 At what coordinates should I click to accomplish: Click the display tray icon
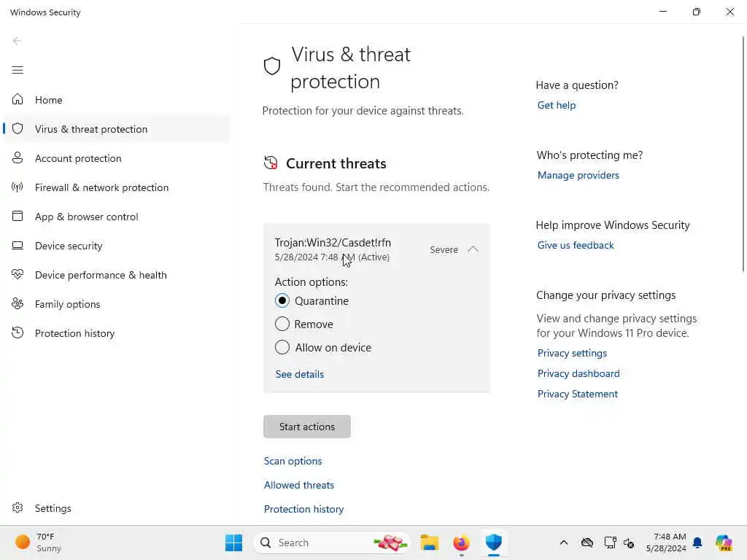click(x=610, y=542)
